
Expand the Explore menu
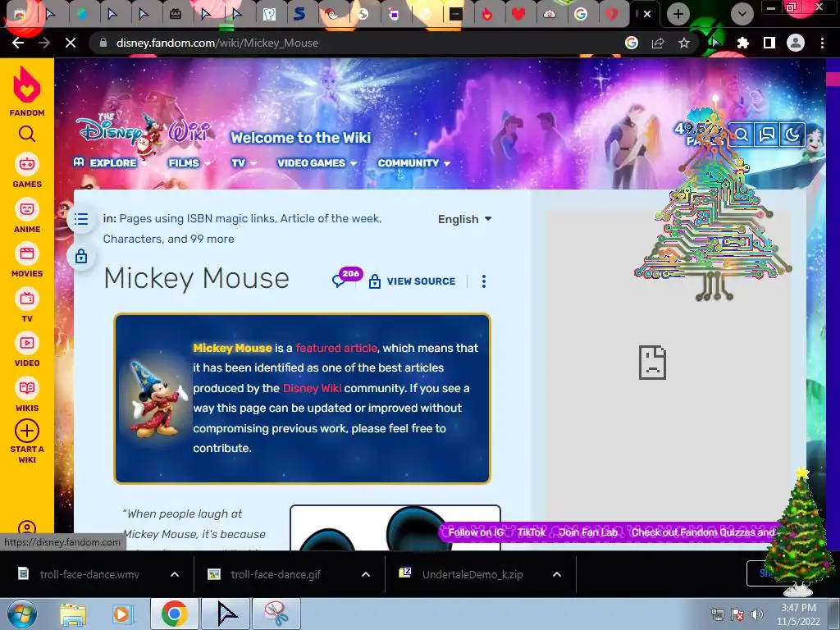(x=110, y=163)
